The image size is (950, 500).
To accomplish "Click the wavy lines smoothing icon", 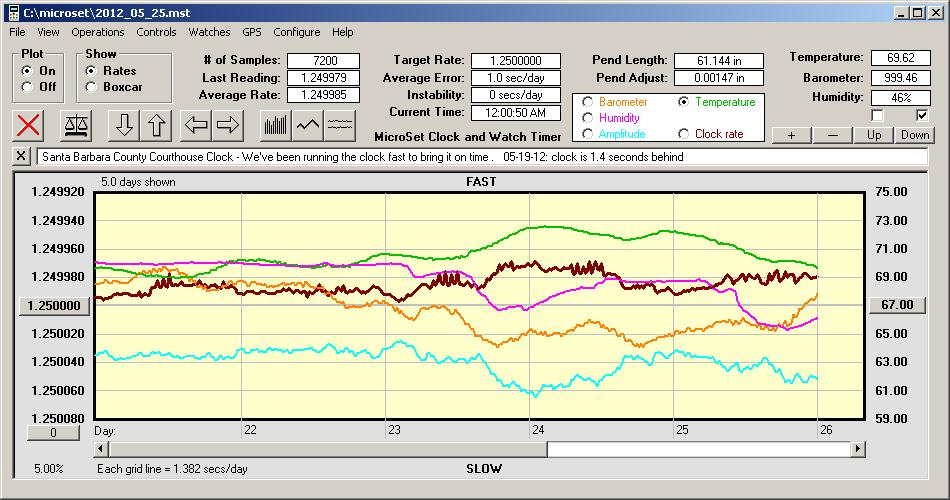I will coord(340,125).
